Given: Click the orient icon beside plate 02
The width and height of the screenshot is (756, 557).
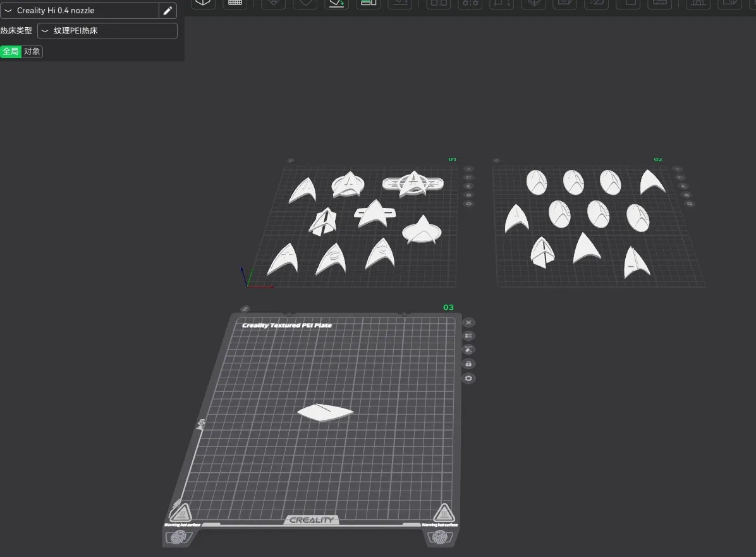Looking at the screenshot, I should tap(683, 186).
